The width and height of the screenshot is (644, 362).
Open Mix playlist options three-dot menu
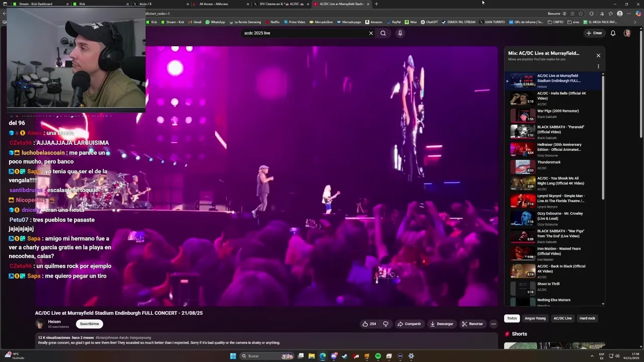coord(598,66)
